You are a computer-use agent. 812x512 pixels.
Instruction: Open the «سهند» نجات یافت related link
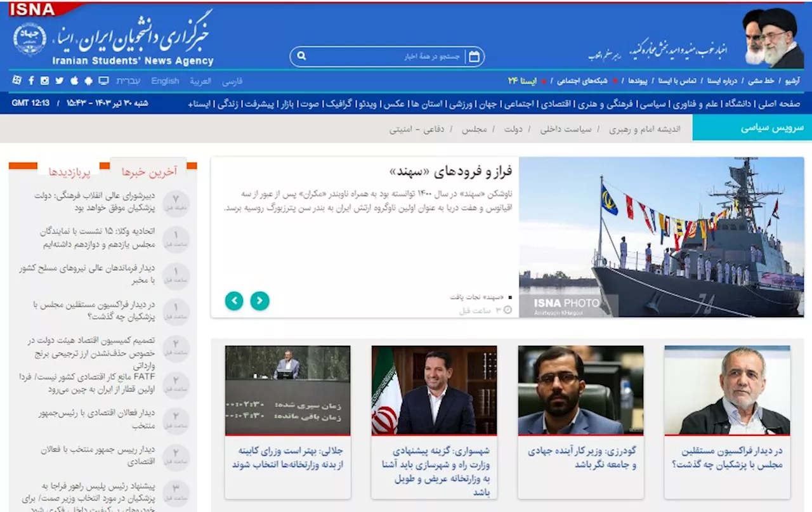point(477,297)
